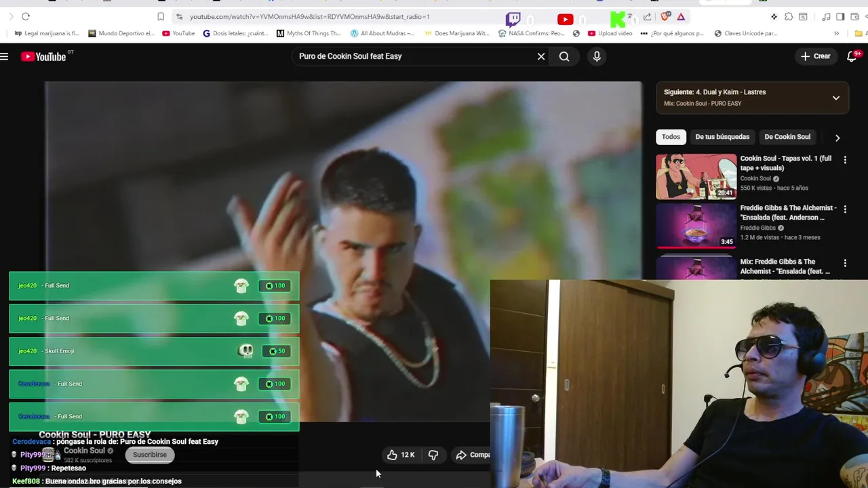
Task: Click the 'Crear' button
Action: point(815,56)
